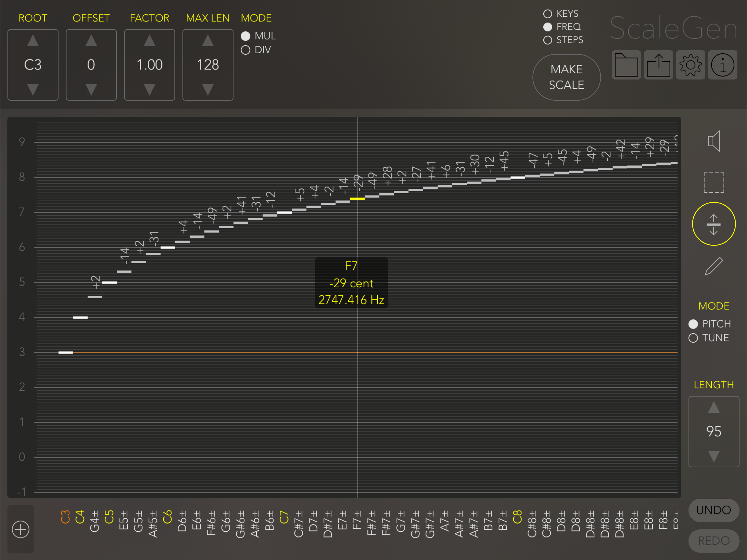
Task: Increase LENGTH with up arrow
Action: pos(714,407)
